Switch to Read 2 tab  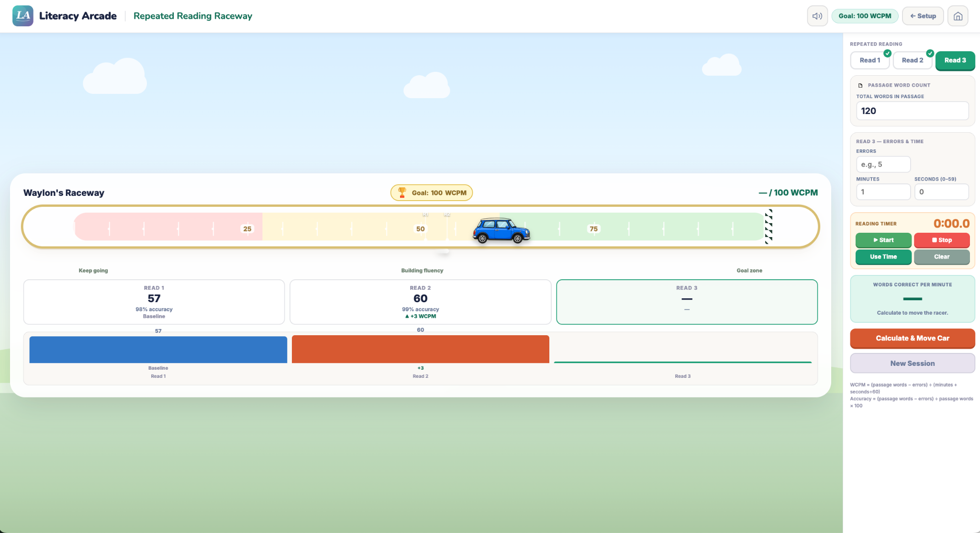point(913,60)
